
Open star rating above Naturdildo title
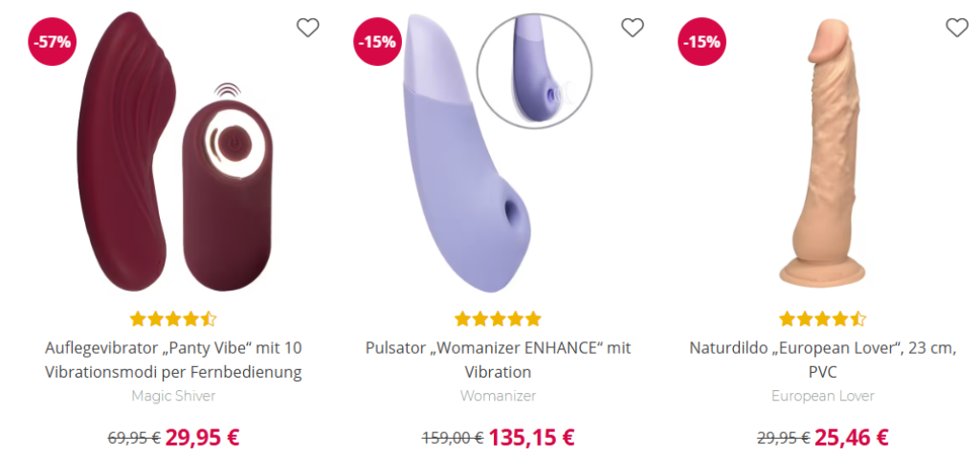point(822,319)
